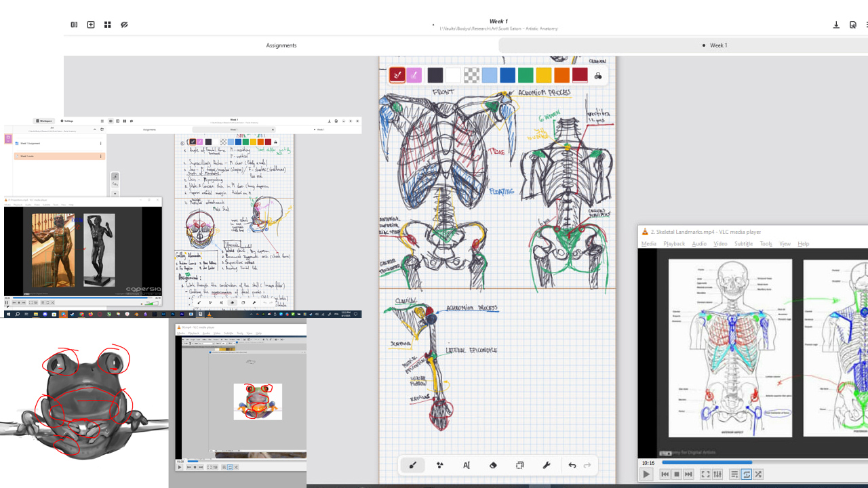This screenshot has width=868, height=488.
Task: Click the 10:16 elapsed time label
Action: click(x=648, y=463)
